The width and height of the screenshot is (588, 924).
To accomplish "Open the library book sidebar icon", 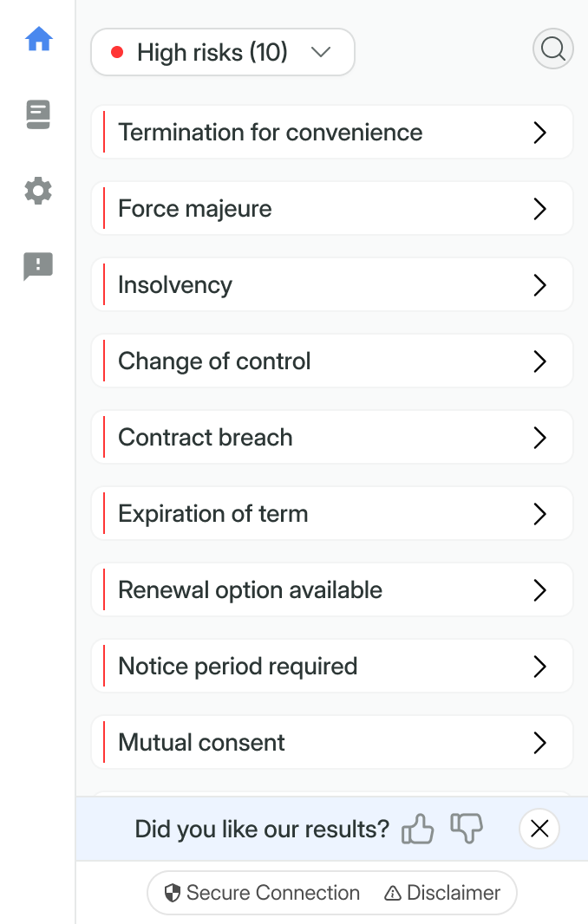I will coord(38,114).
